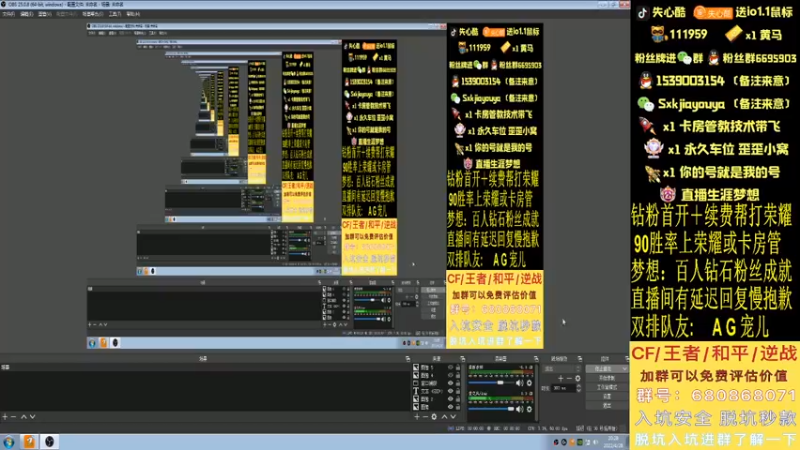Image resolution: width=800 pixels, height=450 pixels.
Task: Move scene down in Scenes panel
Action: point(32,416)
